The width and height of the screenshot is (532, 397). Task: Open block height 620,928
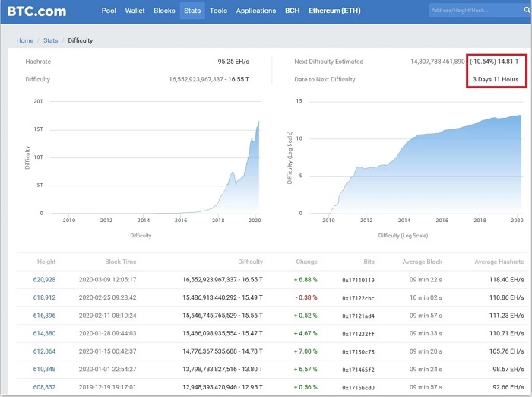(44, 280)
